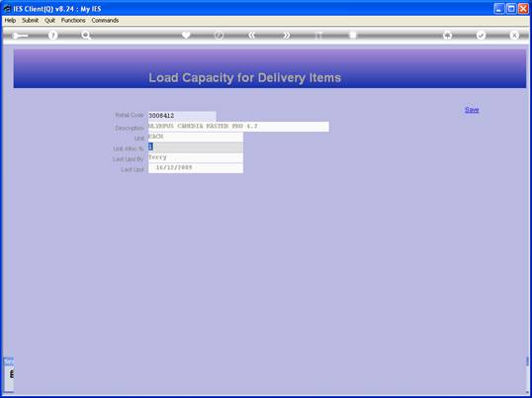Open the Submit menu
The width and height of the screenshot is (532, 398).
pyautogui.click(x=31, y=21)
